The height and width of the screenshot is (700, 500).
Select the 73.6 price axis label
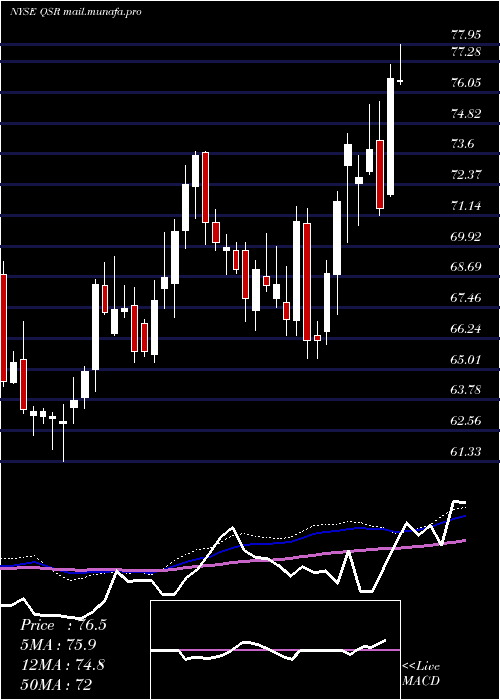(464, 144)
